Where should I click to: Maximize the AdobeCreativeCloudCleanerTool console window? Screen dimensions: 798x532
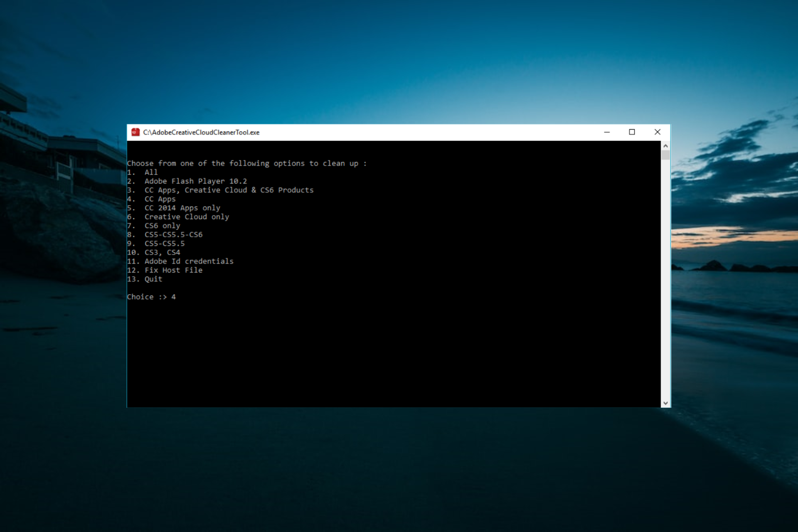click(632, 132)
